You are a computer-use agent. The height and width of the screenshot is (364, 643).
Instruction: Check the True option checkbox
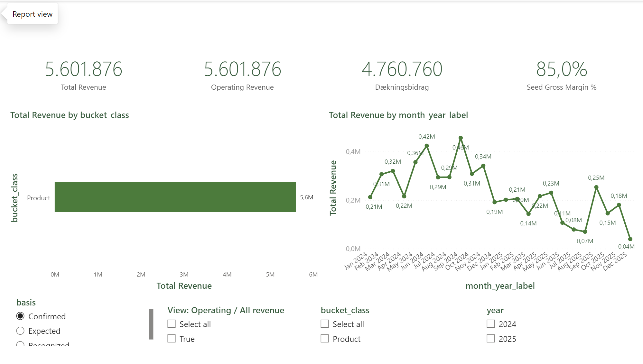coord(172,339)
